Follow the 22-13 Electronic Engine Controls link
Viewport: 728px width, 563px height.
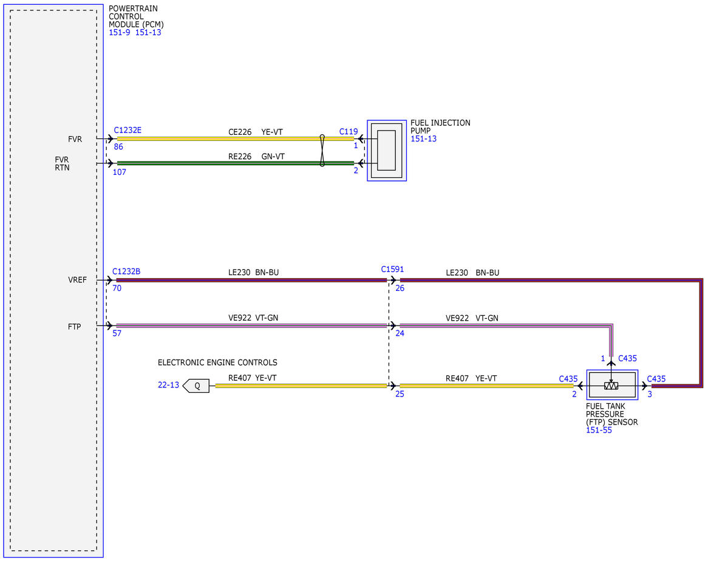(169, 385)
